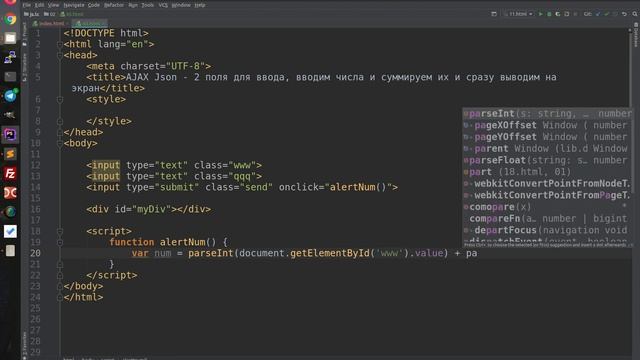Click the green Run button in toolbar
This screenshot has height=360, width=640.
(540, 14)
